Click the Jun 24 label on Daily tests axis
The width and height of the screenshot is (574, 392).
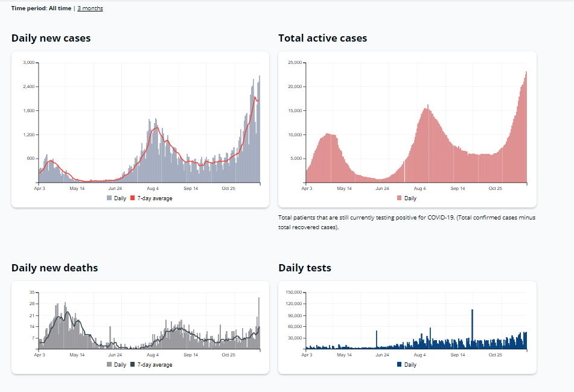382,355
